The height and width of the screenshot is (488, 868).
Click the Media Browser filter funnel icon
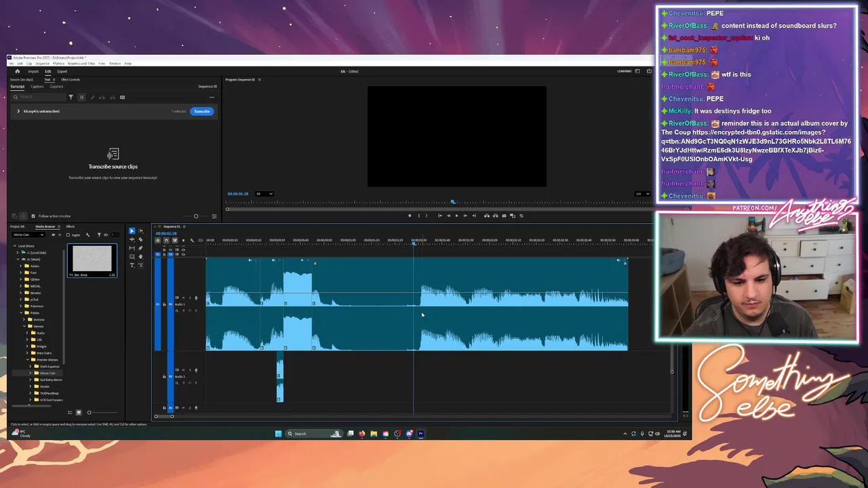99,235
